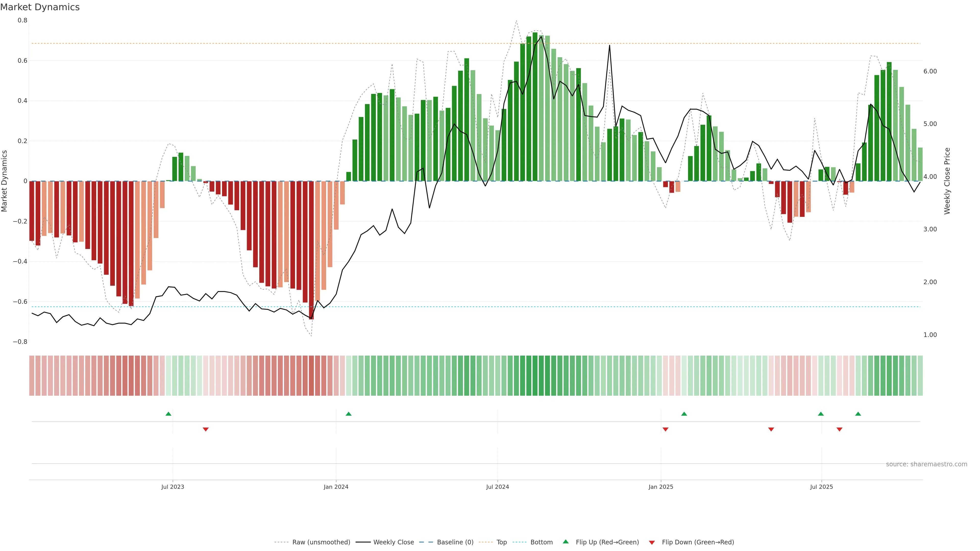Click the Market Dynamics chart title

(x=40, y=7)
